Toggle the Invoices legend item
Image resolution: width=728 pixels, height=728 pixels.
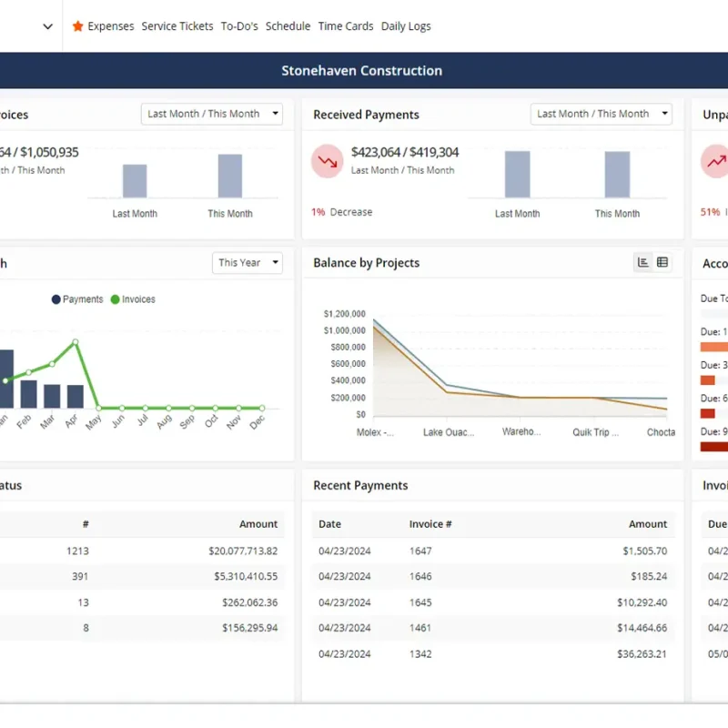[x=133, y=299]
